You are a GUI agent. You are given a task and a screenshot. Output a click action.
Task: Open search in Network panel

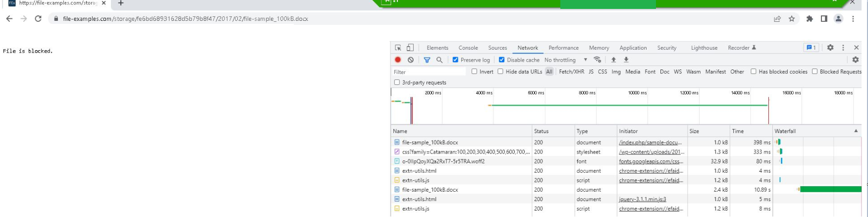click(439, 60)
